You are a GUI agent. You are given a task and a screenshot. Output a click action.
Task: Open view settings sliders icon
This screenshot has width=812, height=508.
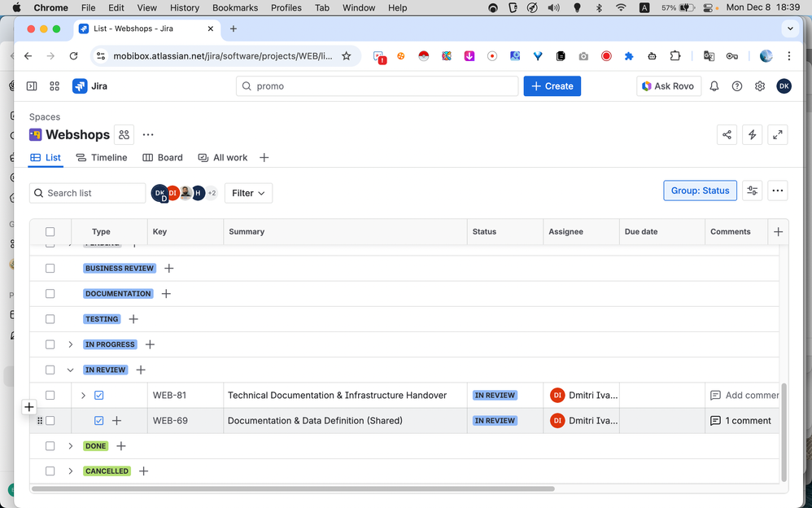[x=753, y=190]
